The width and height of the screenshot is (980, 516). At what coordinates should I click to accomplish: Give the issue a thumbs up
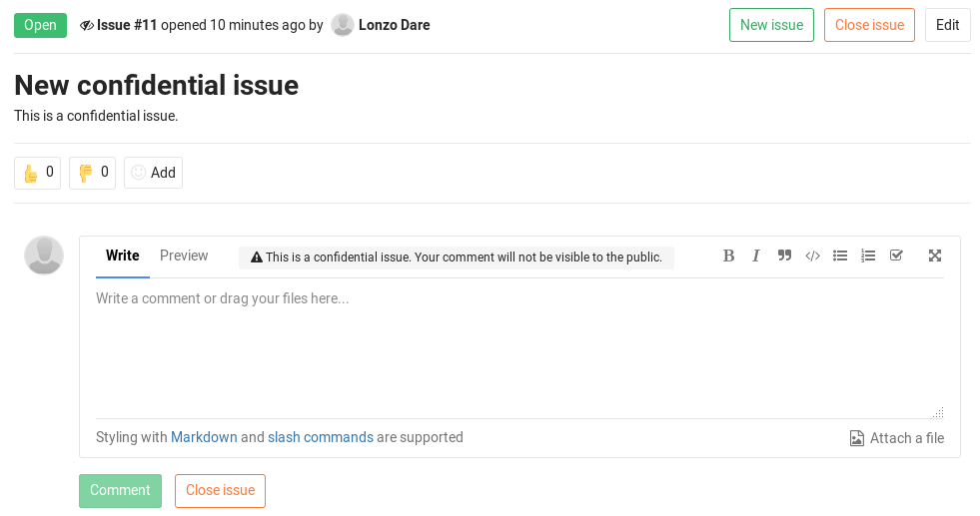37,173
